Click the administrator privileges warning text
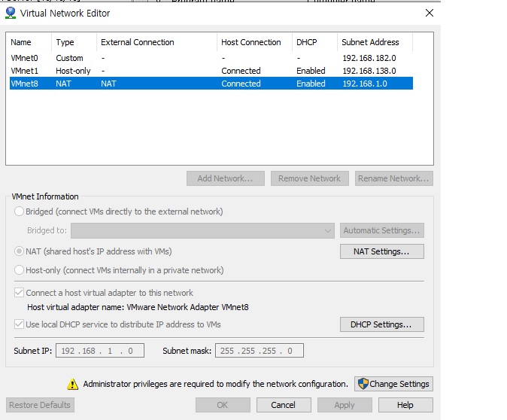The image size is (507, 420). tap(216, 384)
